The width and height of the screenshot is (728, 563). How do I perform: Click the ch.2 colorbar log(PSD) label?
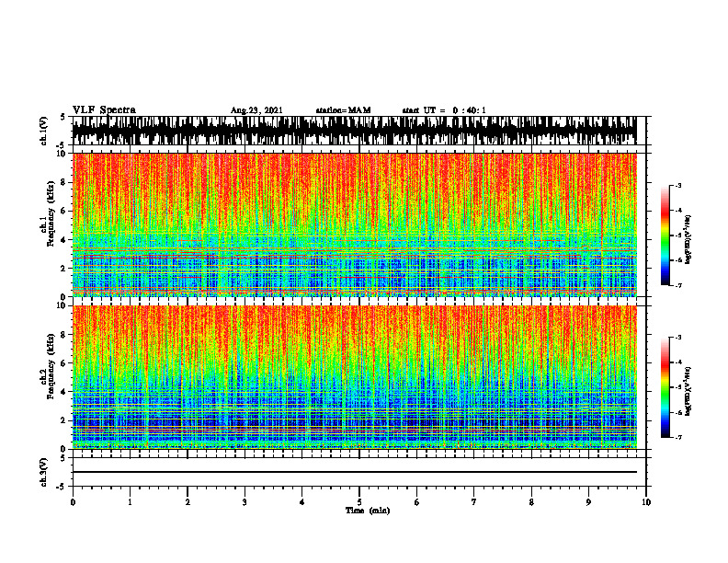tap(689, 391)
